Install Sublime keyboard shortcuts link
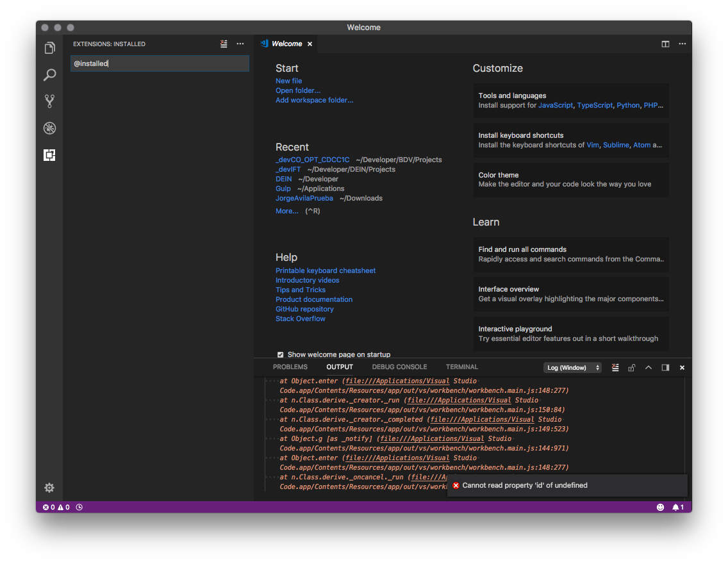This screenshot has width=728, height=564. click(x=616, y=145)
